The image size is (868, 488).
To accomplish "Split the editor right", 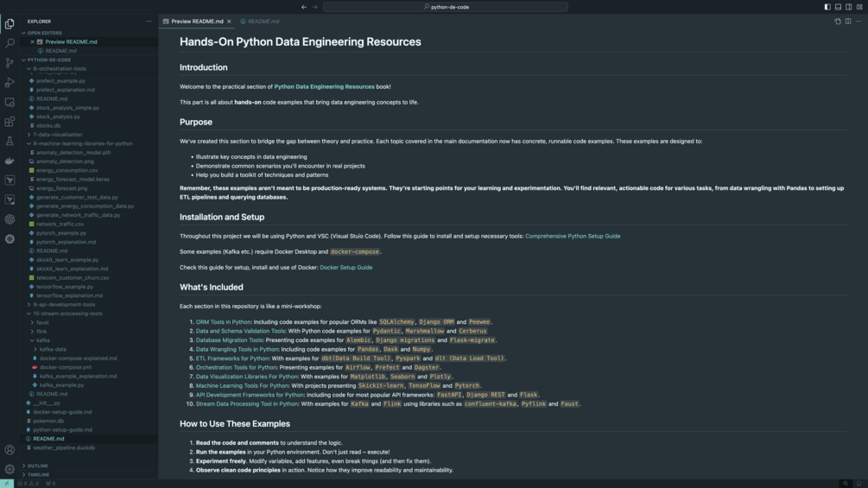I will coord(848,22).
